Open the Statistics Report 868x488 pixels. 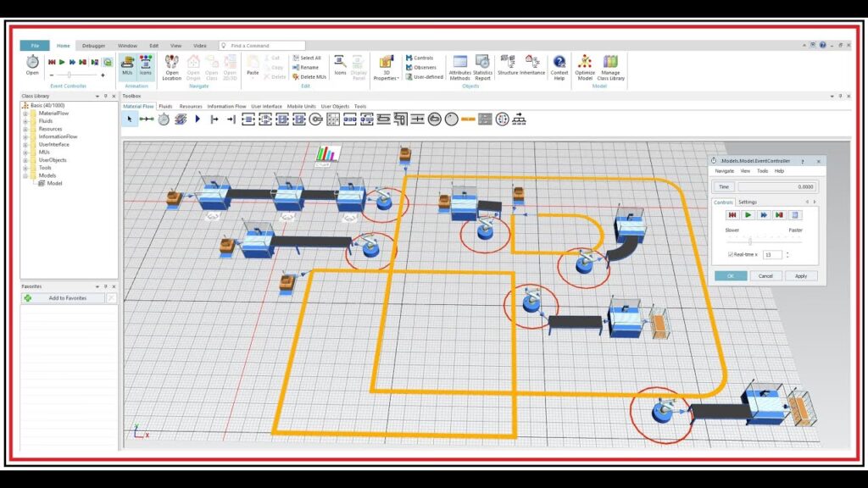tap(482, 64)
